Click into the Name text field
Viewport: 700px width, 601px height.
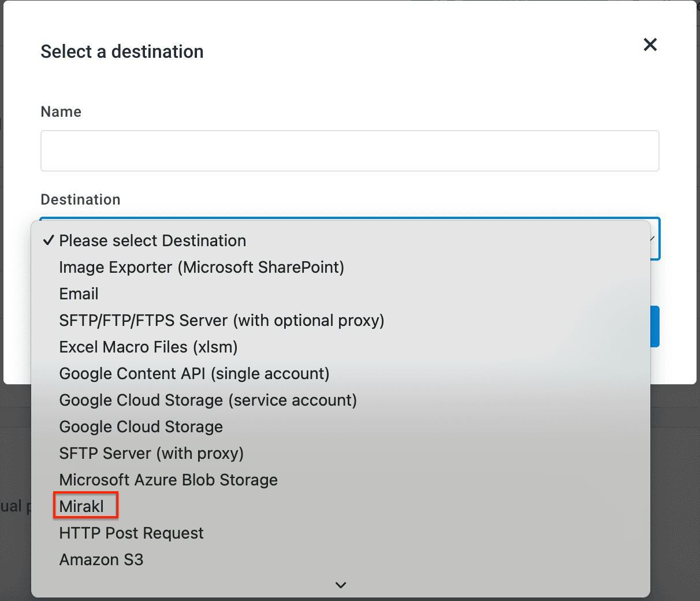[349, 151]
